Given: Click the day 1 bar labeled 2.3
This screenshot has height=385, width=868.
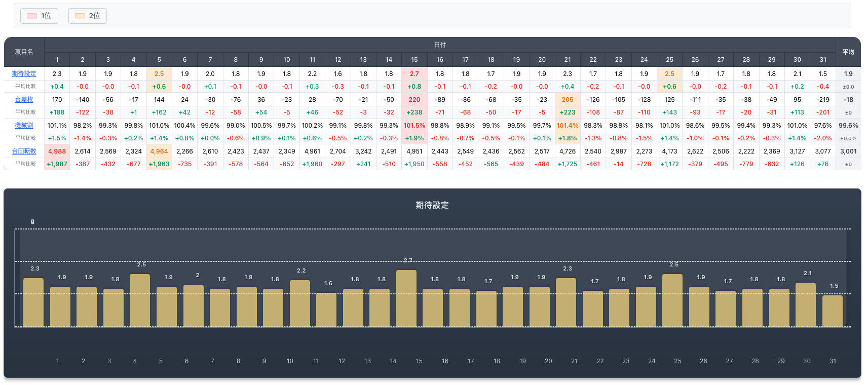Looking at the screenshot, I should tap(33, 302).
